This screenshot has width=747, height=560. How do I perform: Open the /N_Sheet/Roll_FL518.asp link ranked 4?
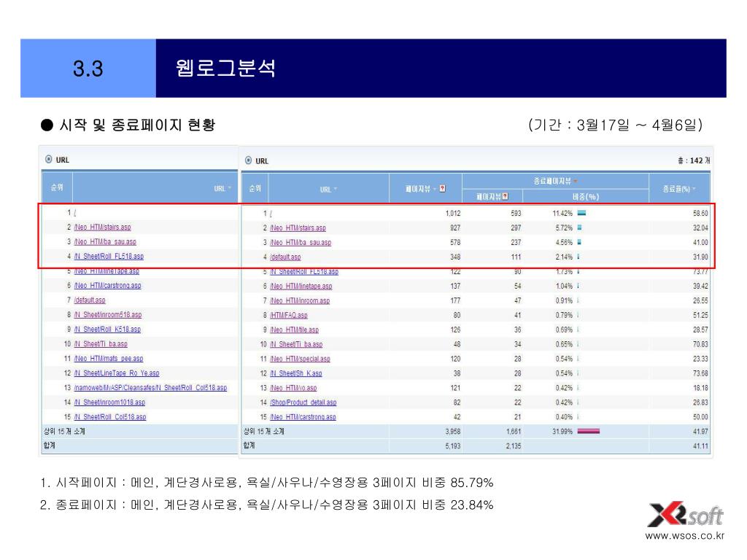pos(109,256)
